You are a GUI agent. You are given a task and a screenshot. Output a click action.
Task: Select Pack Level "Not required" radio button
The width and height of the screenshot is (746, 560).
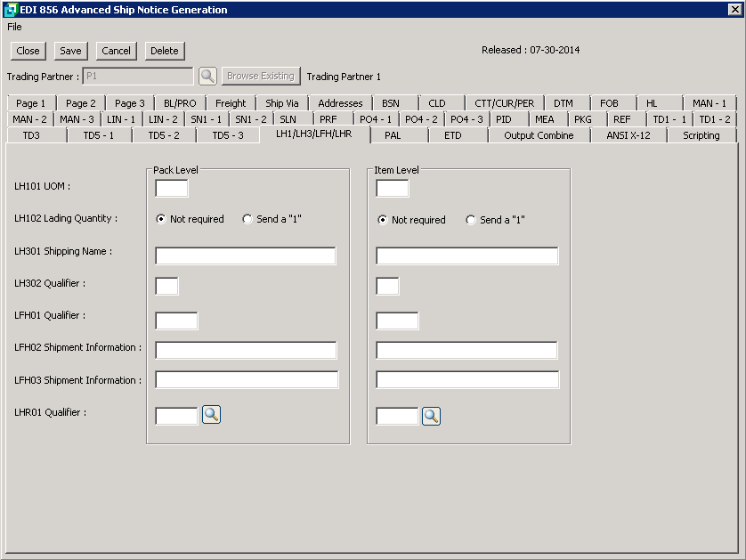point(161,219)
